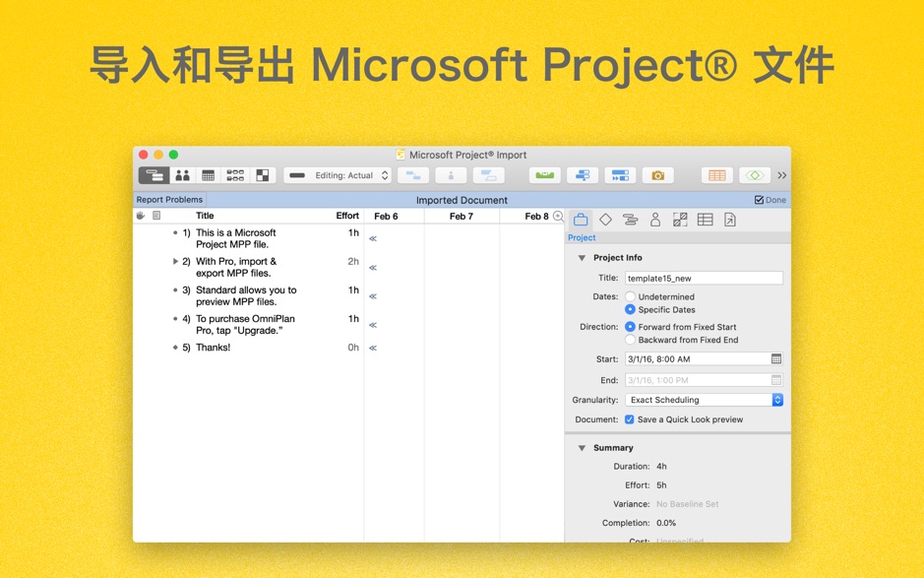924x578 pixels.
Task: Select the Network View toolbar icon
Action: [235, 174]
